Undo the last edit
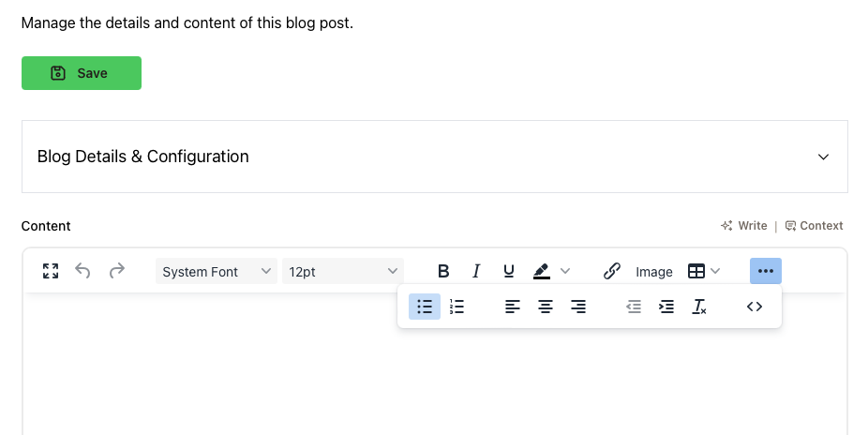Viewport: 868px width, 435px height. [x=82, y=272]
